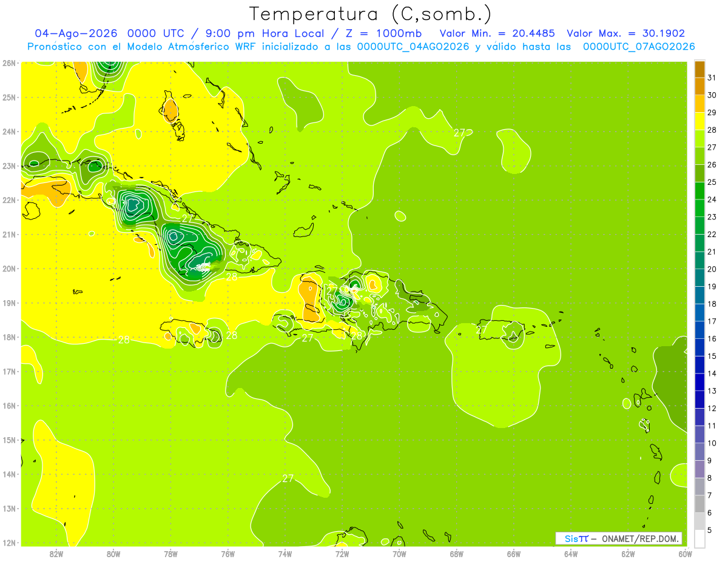Viewport: 728px width, 562px height.
Task: Click the '22N' latitude axis label
Action: pyautogui.click(x=9, y=200)
